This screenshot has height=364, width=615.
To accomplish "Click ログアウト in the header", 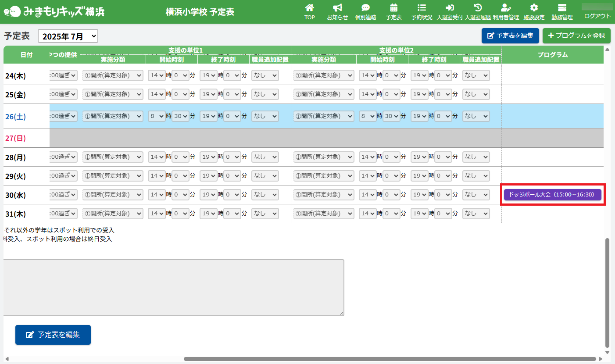I will 597,16.
